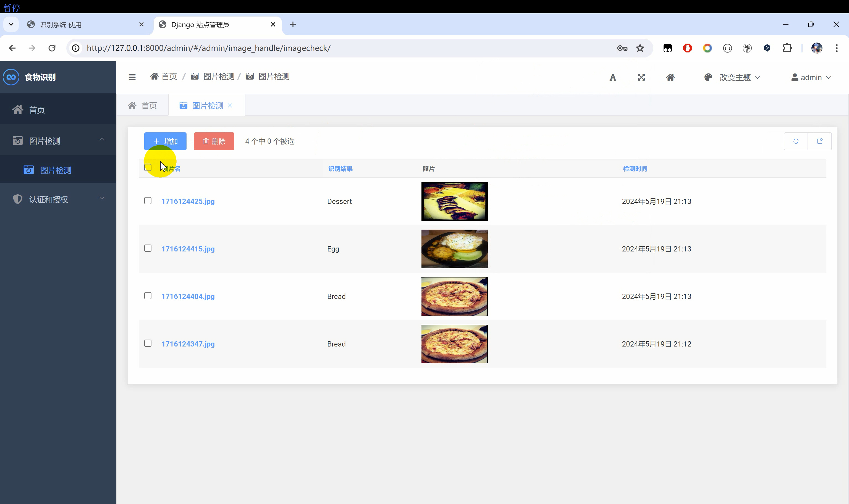Enter fullscreen mode via the expand icon
849x504 pixels.
[641, 77]
